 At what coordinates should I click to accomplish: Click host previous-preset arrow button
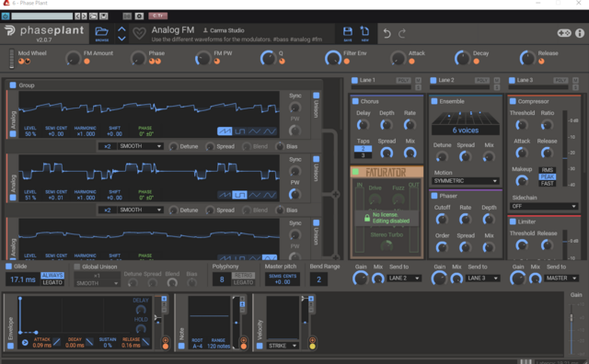point(77,17)
